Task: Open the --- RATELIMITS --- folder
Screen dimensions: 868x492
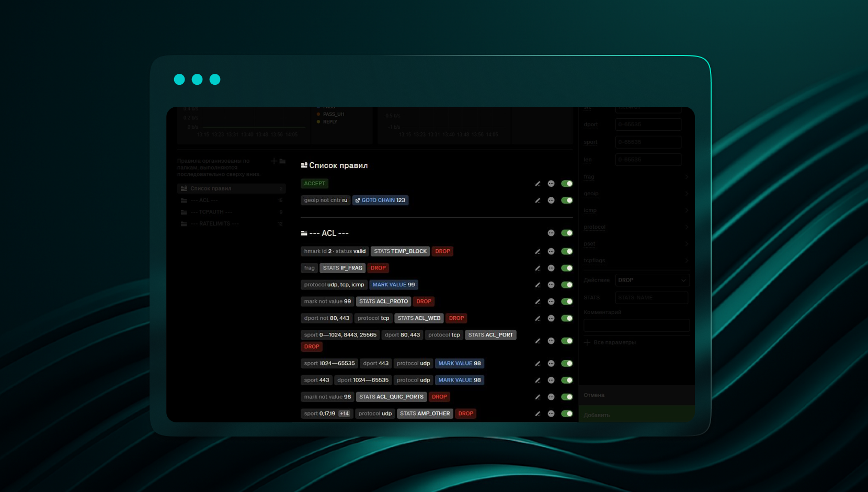Action: pos(231,223)
